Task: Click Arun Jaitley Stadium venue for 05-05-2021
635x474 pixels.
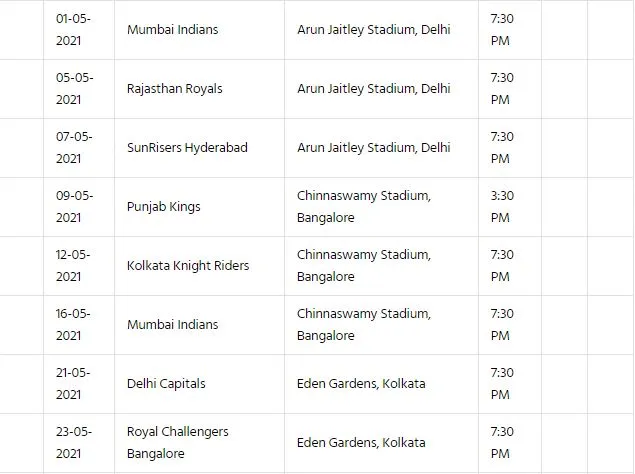Action: (x=374, y=89)
